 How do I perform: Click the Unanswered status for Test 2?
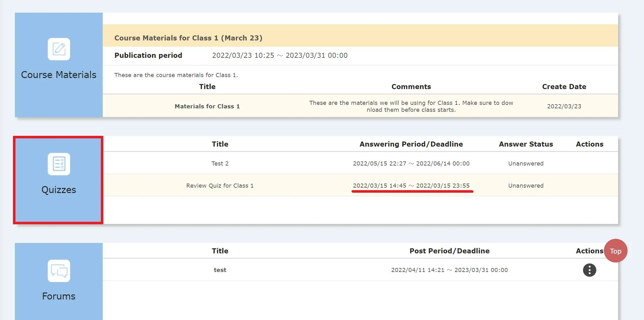[526, 164]
